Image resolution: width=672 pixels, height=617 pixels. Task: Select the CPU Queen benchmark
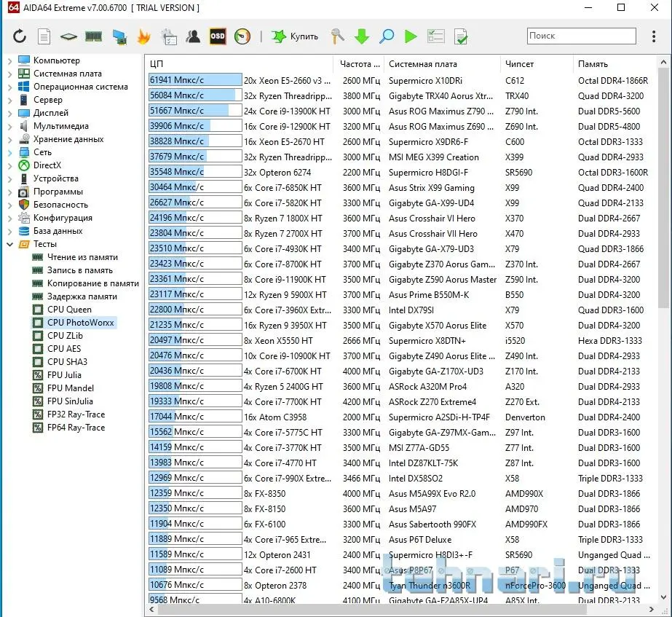[x=69, y=310]
